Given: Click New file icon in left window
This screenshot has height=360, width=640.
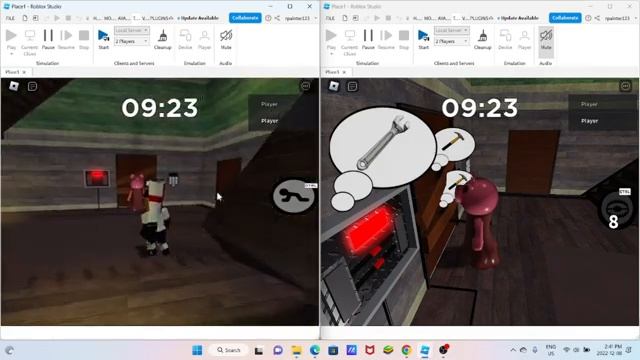Looking at the screenshot, I should coord(25,18).
